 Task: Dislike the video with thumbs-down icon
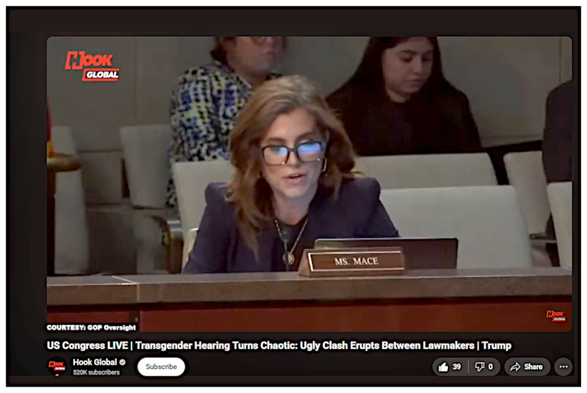pos(480,367)
